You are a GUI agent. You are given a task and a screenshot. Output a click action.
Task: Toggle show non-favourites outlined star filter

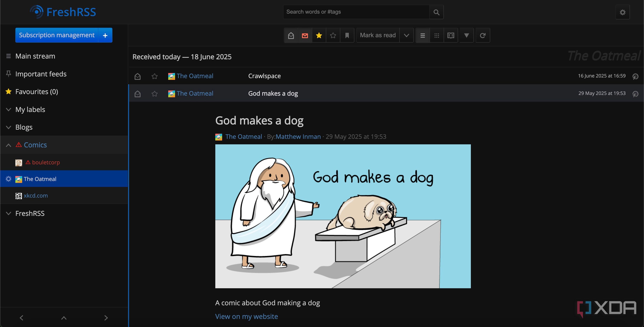tap(333, 35)
